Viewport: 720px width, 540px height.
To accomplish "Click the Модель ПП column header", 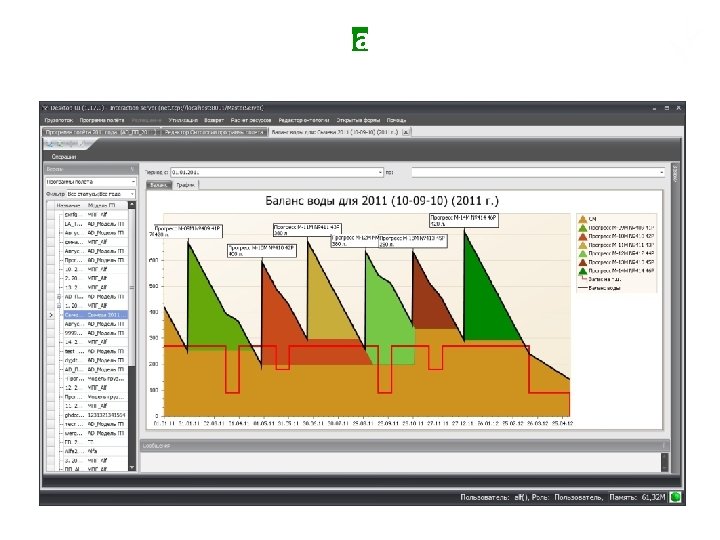I will click(x=101, y=206).
